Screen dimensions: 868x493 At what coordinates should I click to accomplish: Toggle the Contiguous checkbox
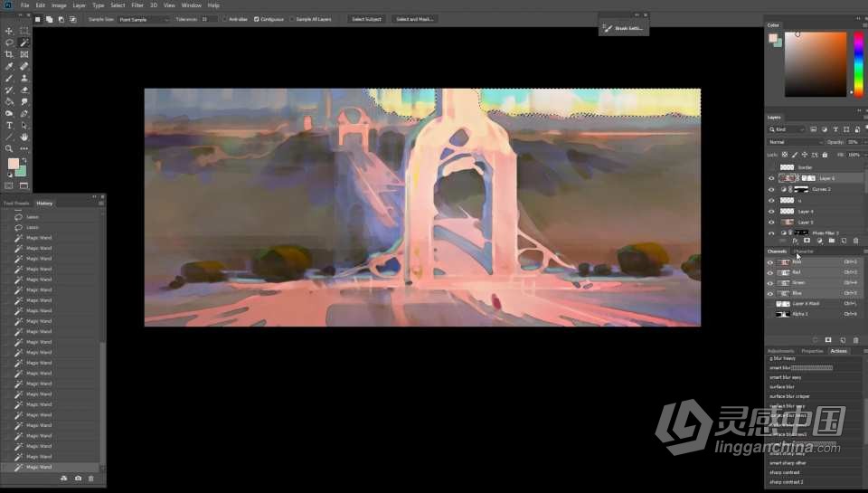256,19
